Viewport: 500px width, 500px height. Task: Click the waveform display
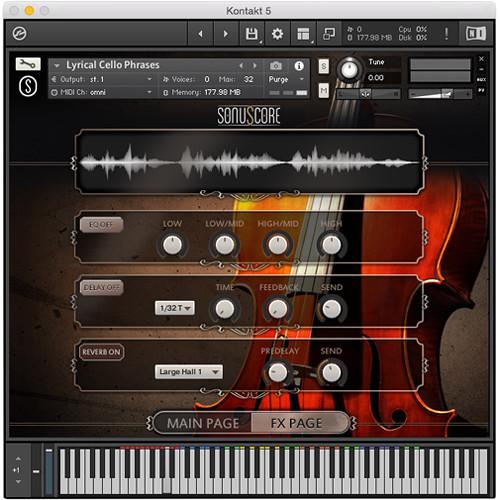249,162
